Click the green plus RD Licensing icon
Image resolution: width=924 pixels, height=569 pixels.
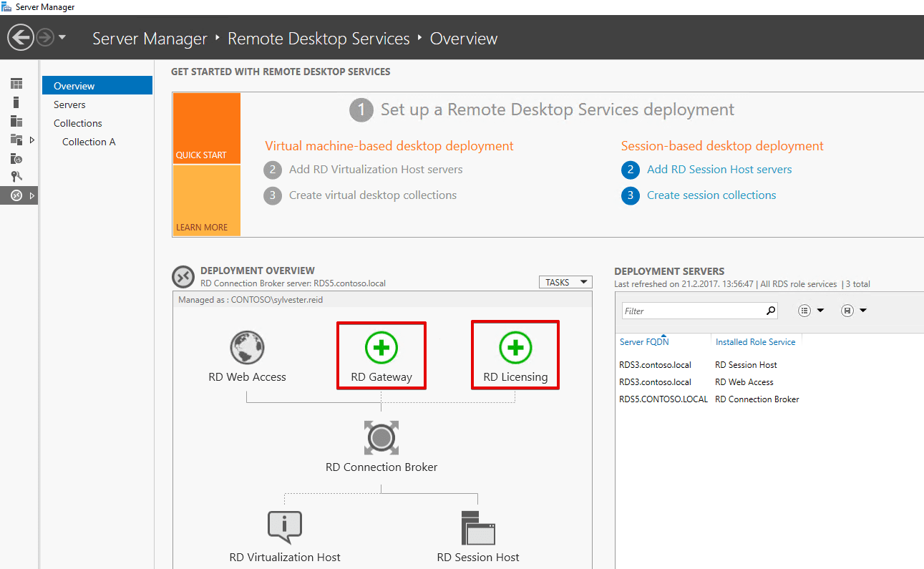[515, 348]
